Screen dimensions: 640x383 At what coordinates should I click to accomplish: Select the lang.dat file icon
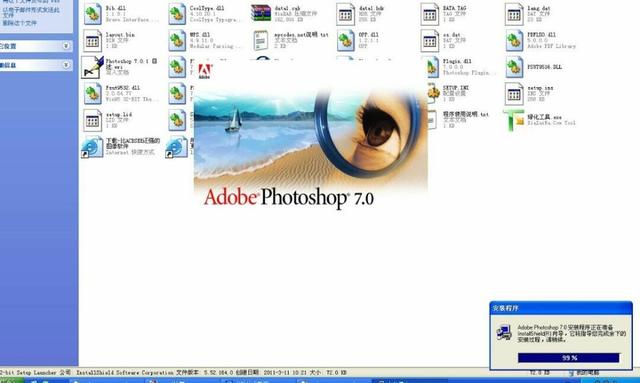click(513, 15)
